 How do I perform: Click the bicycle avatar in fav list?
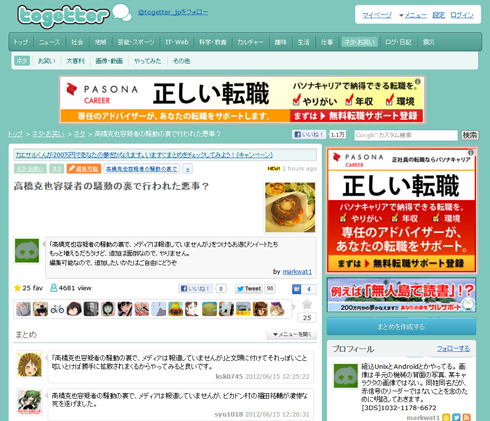click(57, 309)
